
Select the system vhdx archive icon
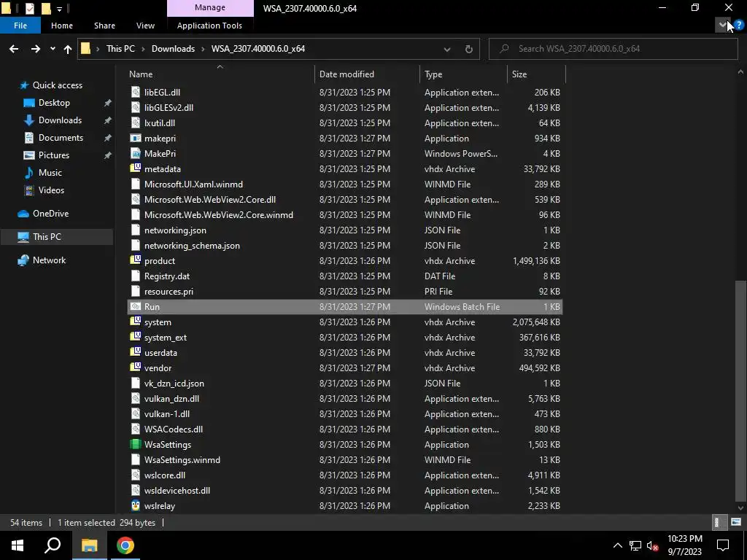point(136,322)
